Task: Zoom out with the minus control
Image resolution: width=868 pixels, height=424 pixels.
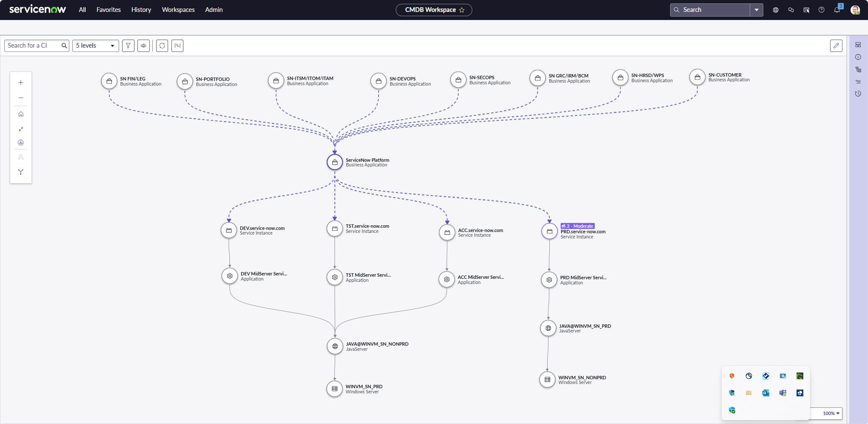Action: pos(21,98)
